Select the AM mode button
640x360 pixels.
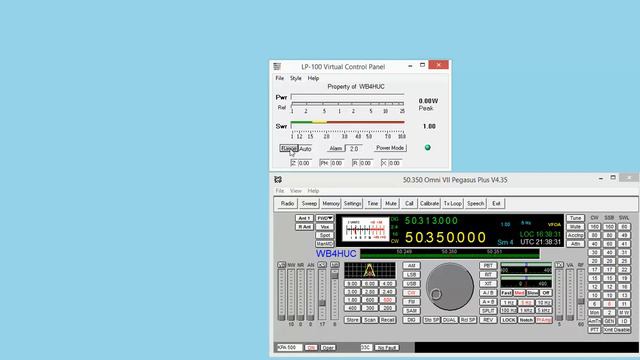[x=411, y=266]
